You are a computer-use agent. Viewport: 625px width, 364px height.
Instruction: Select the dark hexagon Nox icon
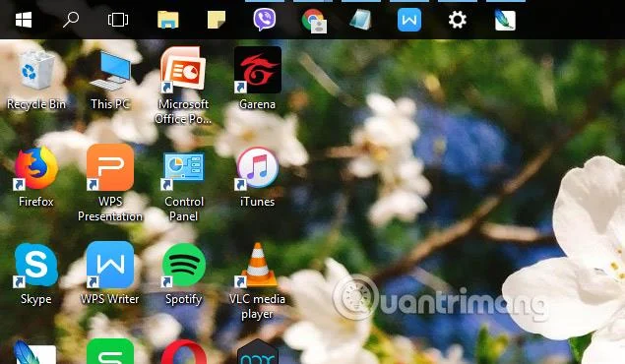click(x=258, y=351)
